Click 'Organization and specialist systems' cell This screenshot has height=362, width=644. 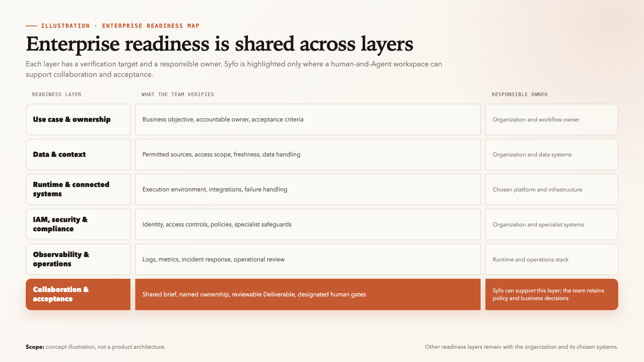point(552,224)
